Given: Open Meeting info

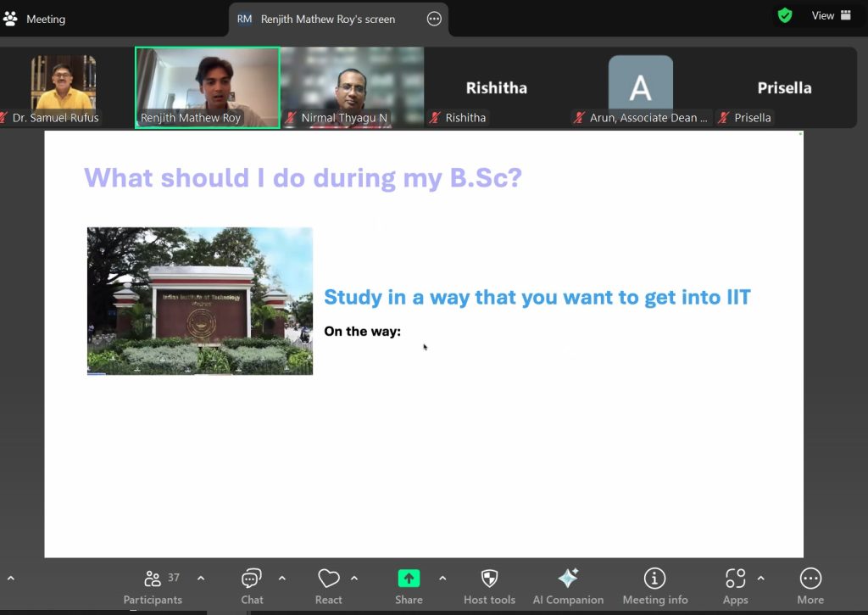Looking at the screenshot, I should (654, 586).
